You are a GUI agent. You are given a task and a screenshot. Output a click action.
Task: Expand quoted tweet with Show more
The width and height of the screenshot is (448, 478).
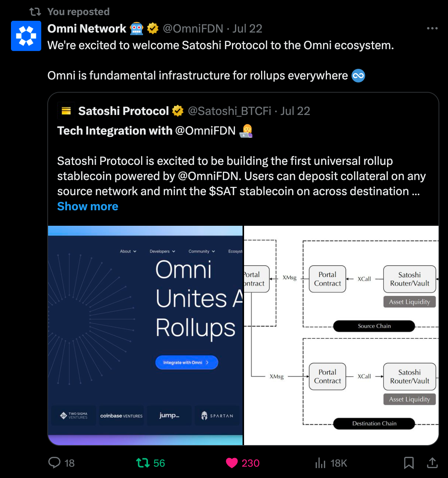[x=88, y=206]
